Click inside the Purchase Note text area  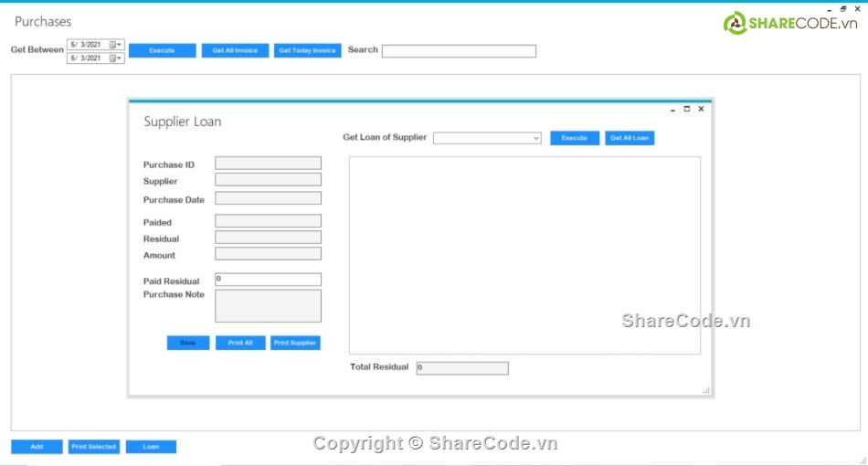268,306
